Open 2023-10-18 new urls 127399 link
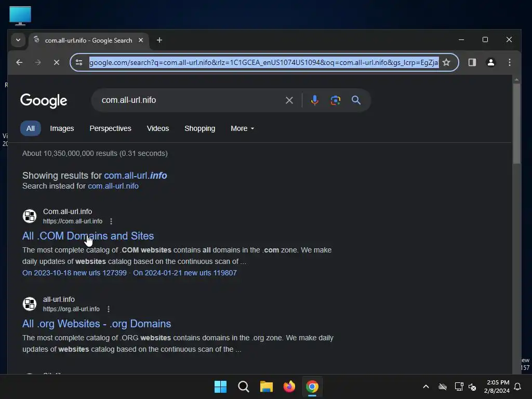 [74, 273]
